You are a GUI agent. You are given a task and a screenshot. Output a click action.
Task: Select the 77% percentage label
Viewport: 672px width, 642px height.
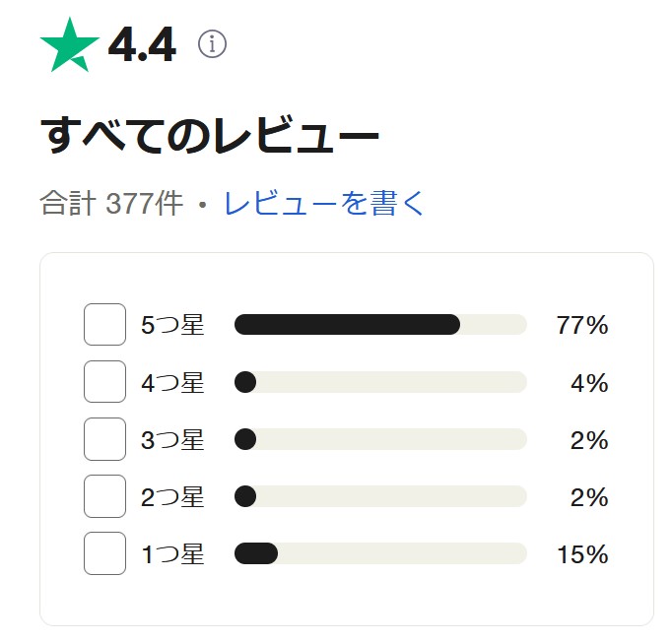(582, 325)
